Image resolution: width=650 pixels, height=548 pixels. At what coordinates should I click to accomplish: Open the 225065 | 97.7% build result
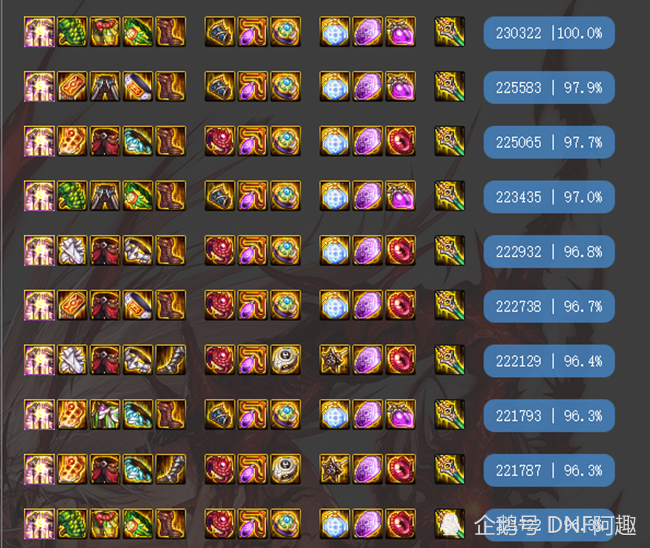coord(549,142)
